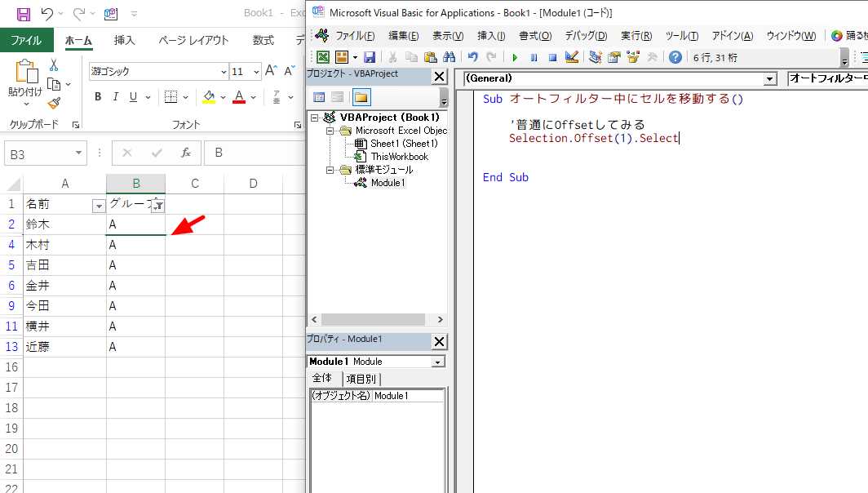Image resolution: width=868 pixels, height=493 pixels.
Task: Open font size 11 dropdown
Action: pos(256,72)
